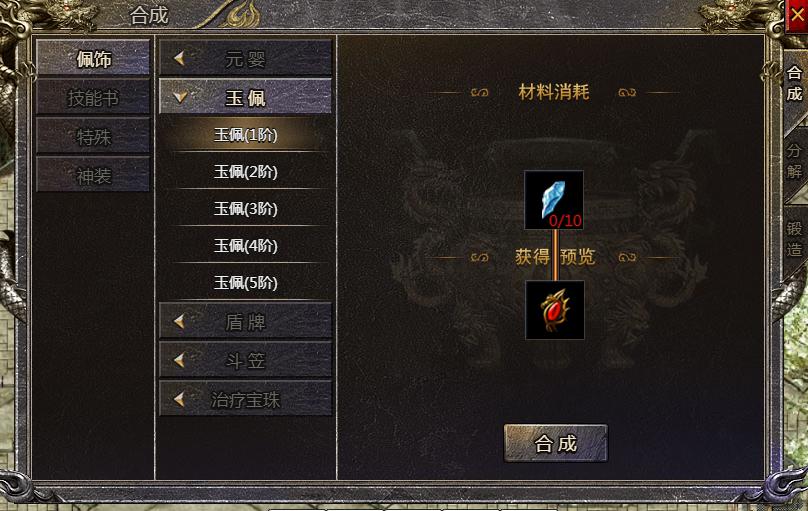This screenshot has width=808, height=511.
Task: Close the synthesis window with red X
Action: [797, 15]
